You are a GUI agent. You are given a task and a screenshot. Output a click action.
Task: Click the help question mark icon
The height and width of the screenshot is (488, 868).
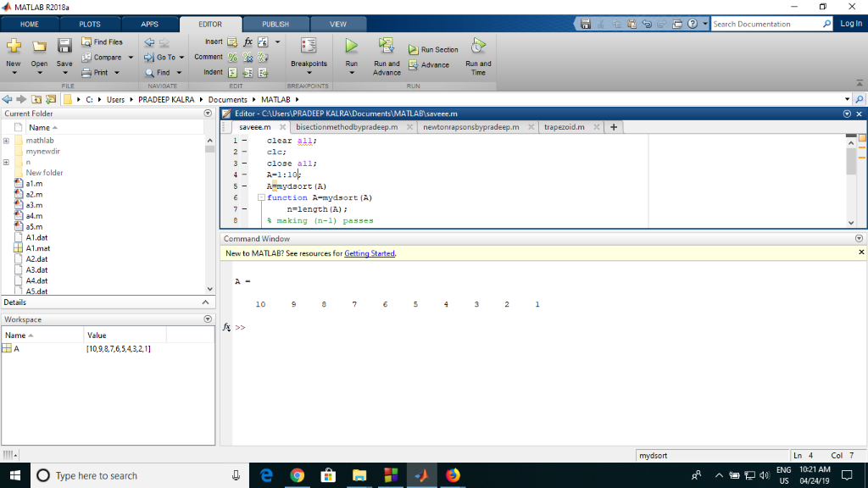tap(693, 24)
